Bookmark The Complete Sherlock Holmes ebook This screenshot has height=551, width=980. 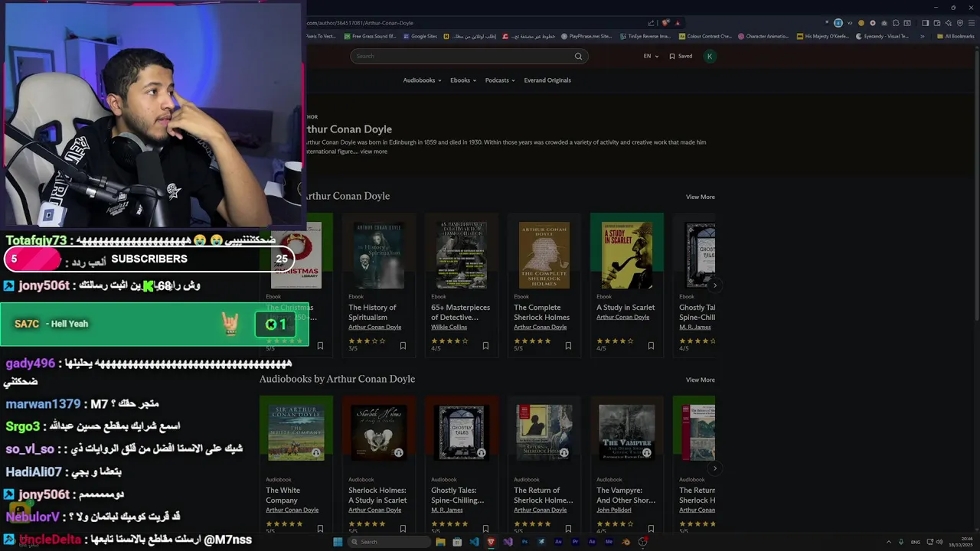pos(568,346)
